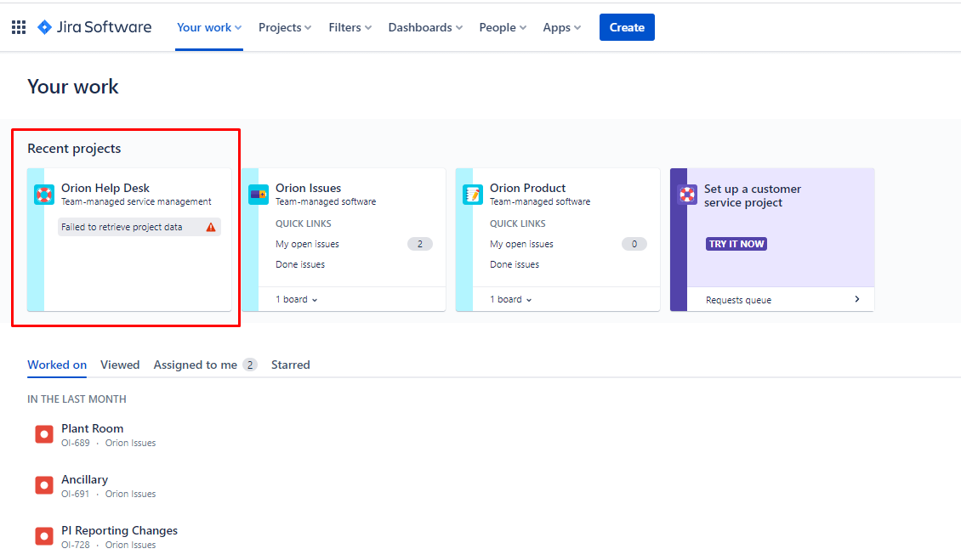961x560 pixels.
Task: Open the app switcher grid icon
Action: coord(19,27)
